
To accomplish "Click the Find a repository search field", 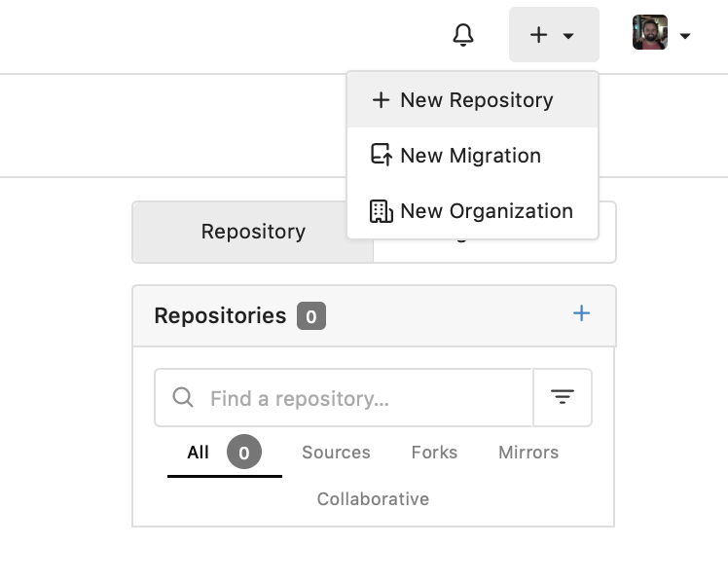I will click(x=344, y=398).
